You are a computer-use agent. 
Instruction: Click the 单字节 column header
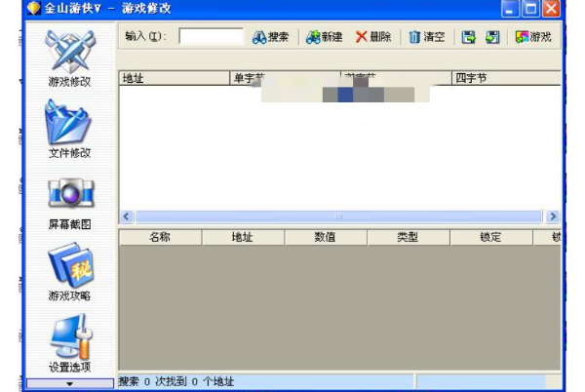[285, 78]
